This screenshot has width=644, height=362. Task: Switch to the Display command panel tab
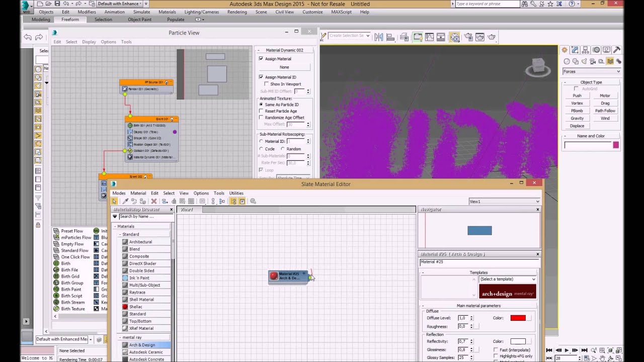(x=607, y=50)
